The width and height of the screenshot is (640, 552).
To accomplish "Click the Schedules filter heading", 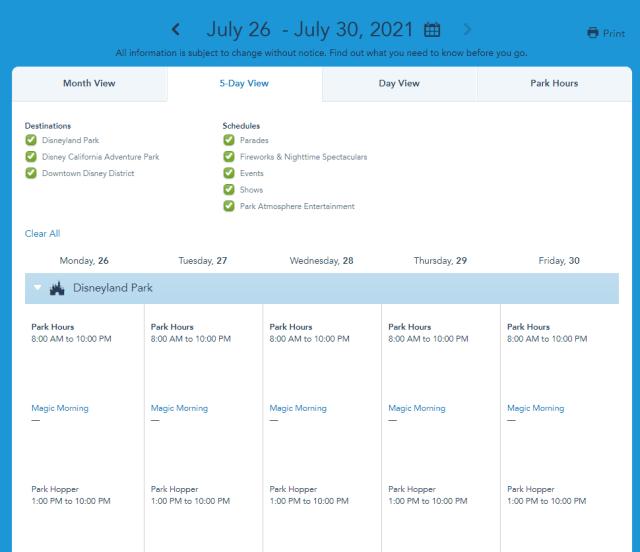I will click(241, 126).
